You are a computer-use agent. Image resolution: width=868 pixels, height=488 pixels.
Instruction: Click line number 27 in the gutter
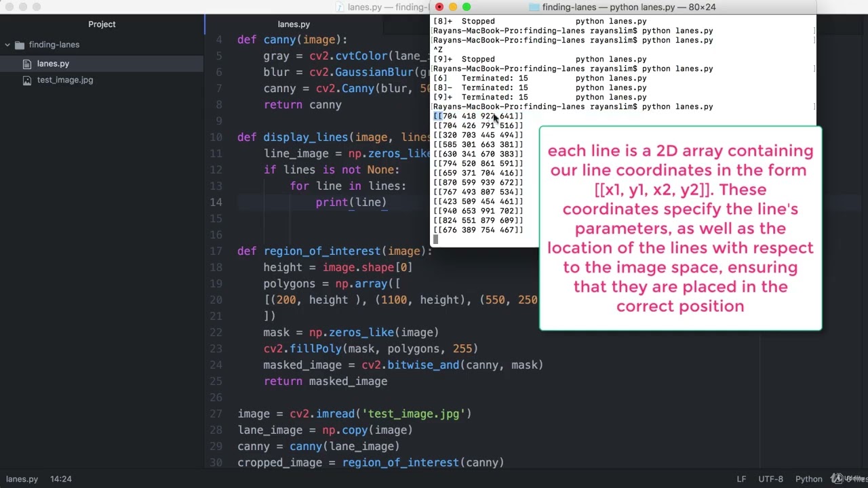click(x=216, y=413)
